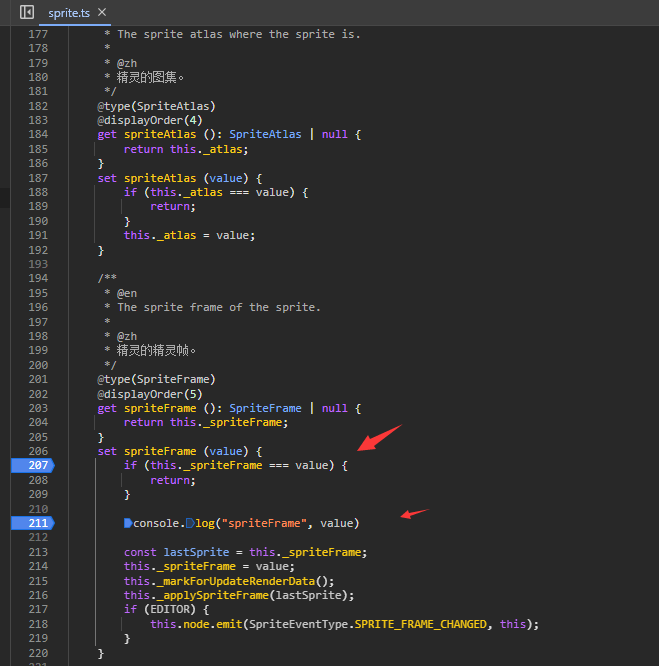Close the sprite.ts tab
Image resolution: width=659 pixels, height=666 pixels.
point(102,12)
